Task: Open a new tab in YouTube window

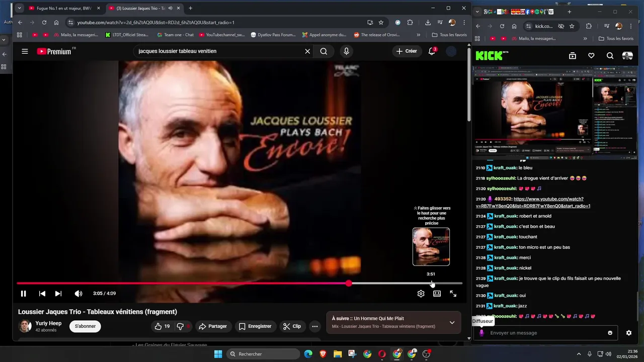Action: coord(190,8)
